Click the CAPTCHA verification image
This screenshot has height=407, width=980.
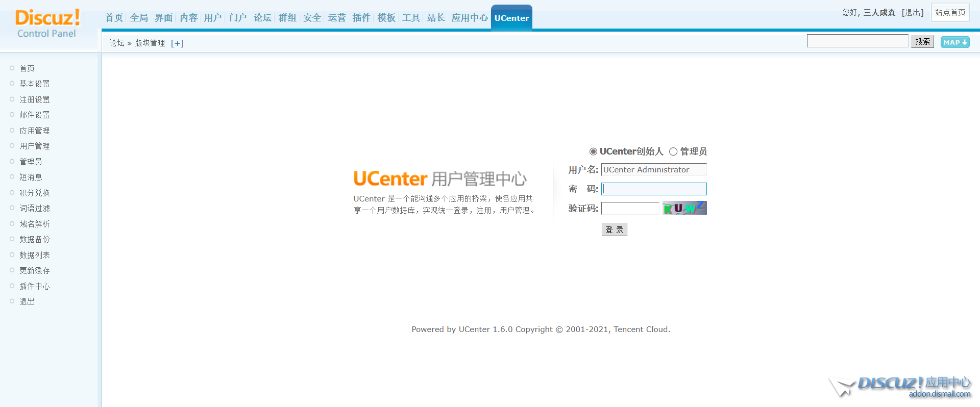point(684,208)
